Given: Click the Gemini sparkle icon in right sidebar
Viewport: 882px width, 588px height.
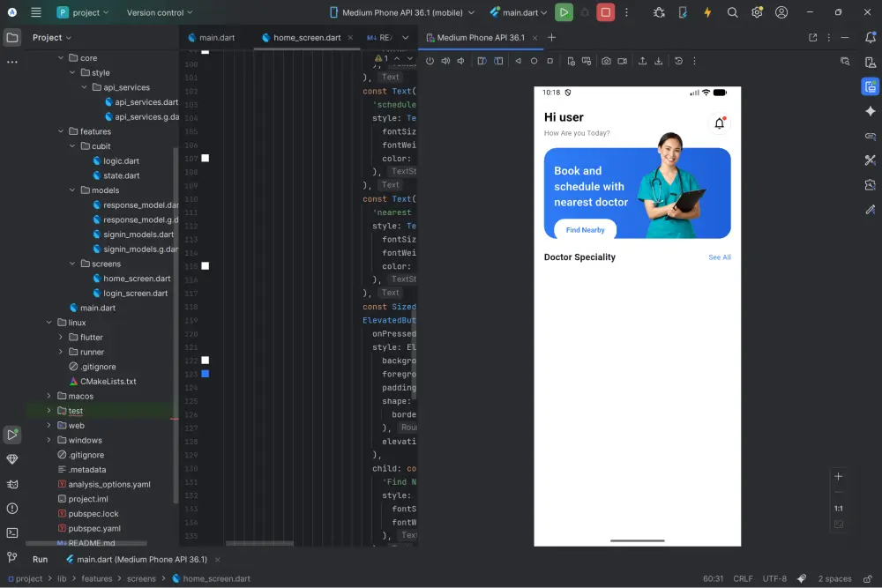Looking at the screenshot, I should 870,111.
